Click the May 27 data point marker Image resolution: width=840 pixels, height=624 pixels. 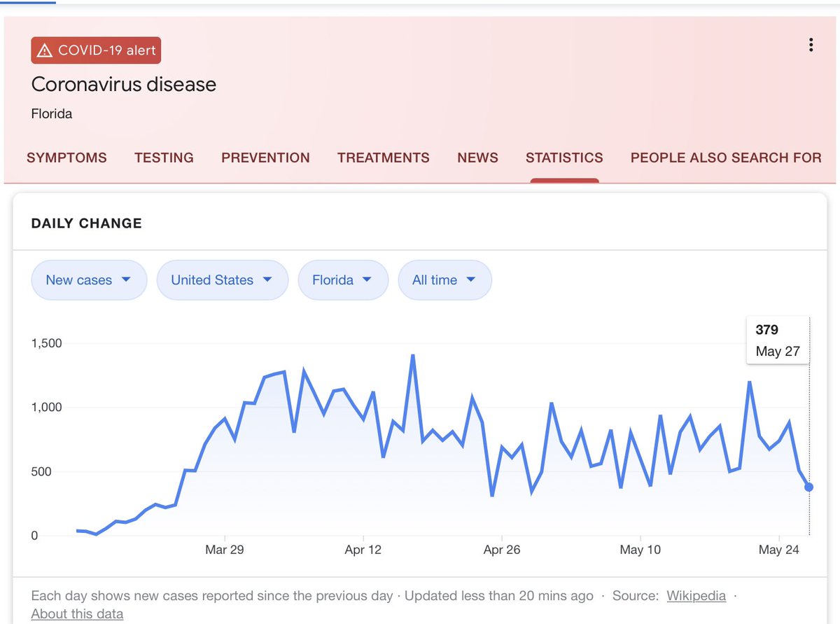808,487
